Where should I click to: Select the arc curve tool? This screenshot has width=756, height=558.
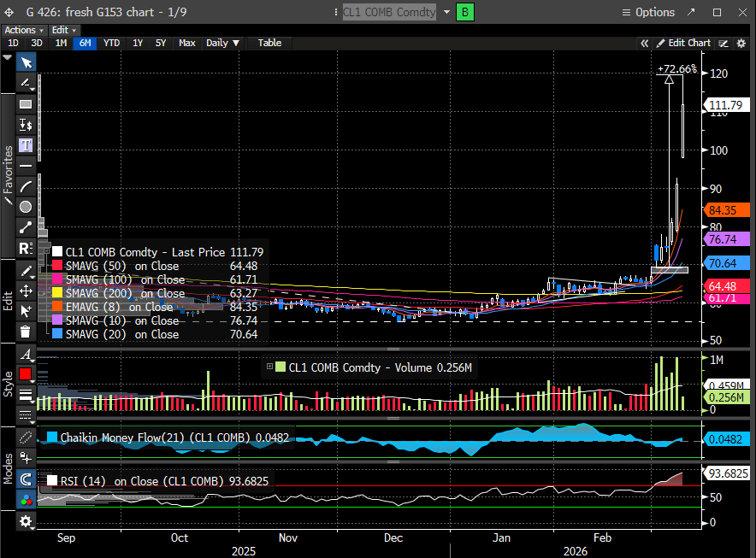(26, 185)
